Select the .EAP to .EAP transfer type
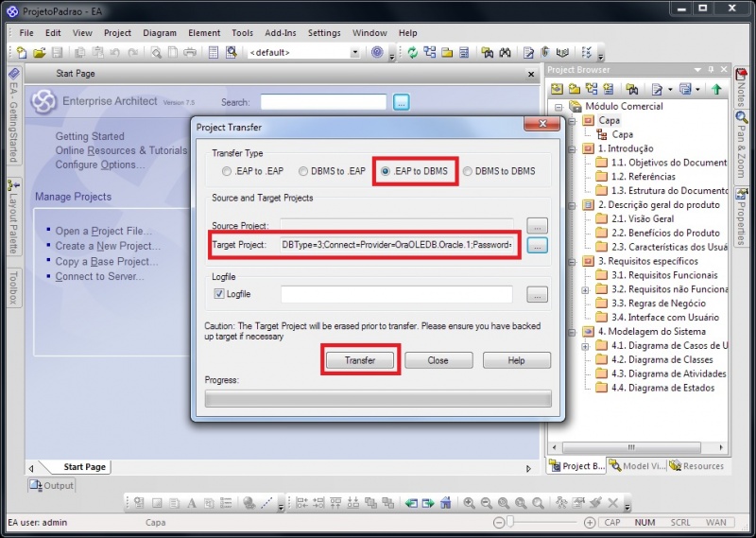This screenshot has height=538, width=756. coord(226,171)
